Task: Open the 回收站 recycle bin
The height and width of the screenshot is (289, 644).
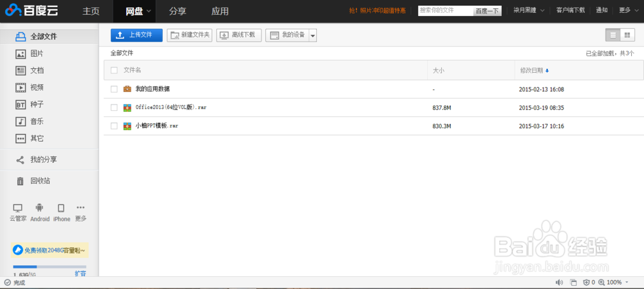Action: 40,181
